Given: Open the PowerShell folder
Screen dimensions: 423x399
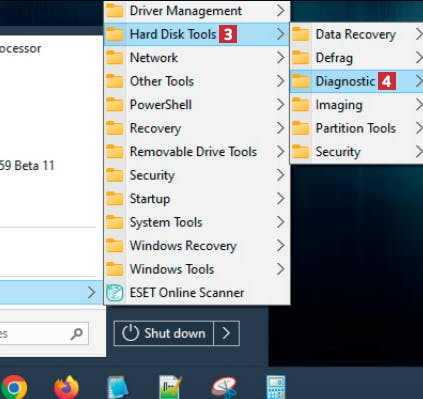Looking at the screenshot, I should (197, 105).
